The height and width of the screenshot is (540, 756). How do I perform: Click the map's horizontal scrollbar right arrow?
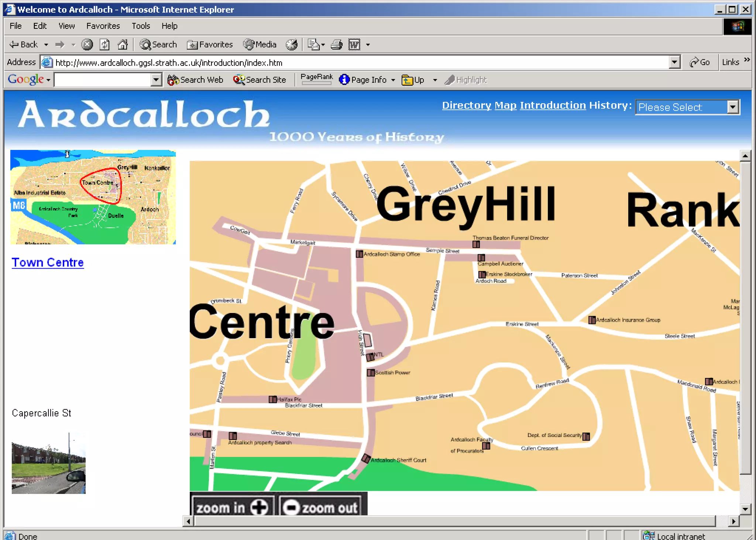(x=733, y=521)
